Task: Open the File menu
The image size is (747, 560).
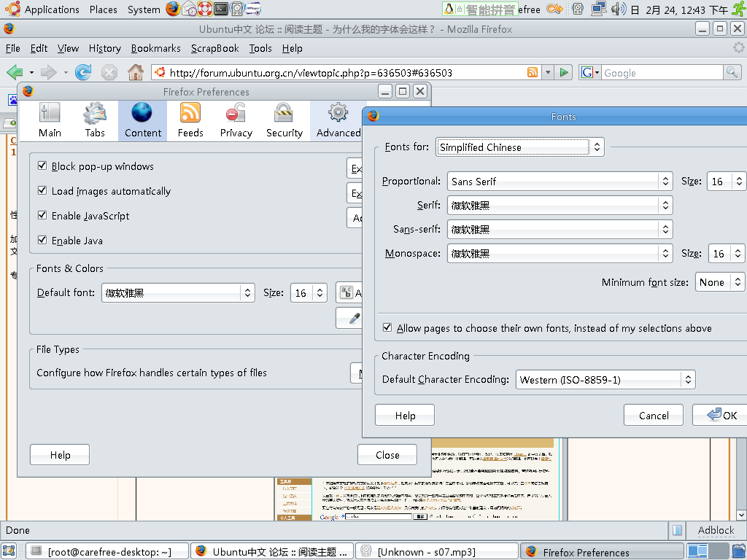Action: tap(13, 48)
